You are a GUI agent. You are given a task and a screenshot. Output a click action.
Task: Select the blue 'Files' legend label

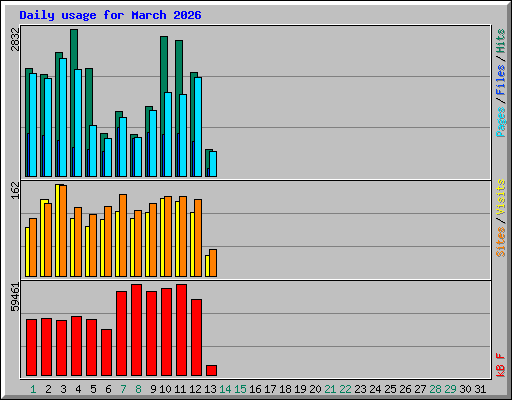(500, 80)
